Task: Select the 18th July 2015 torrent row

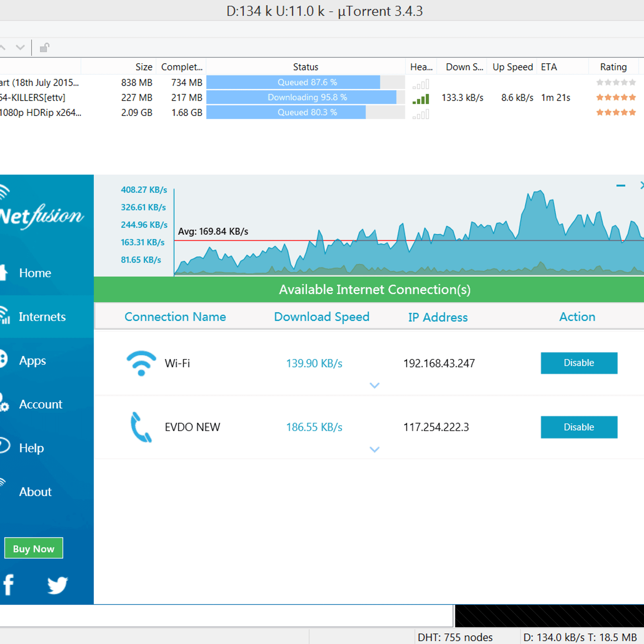Action: [x=322, y=82]
